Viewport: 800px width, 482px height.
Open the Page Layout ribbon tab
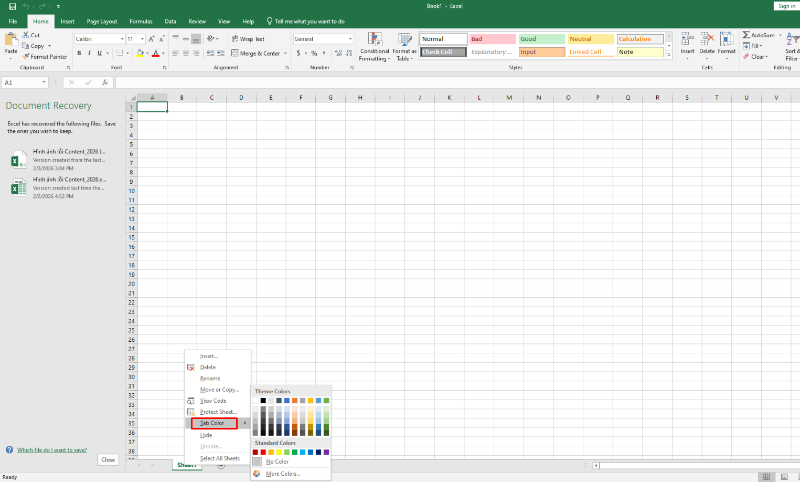pos(102,21)
